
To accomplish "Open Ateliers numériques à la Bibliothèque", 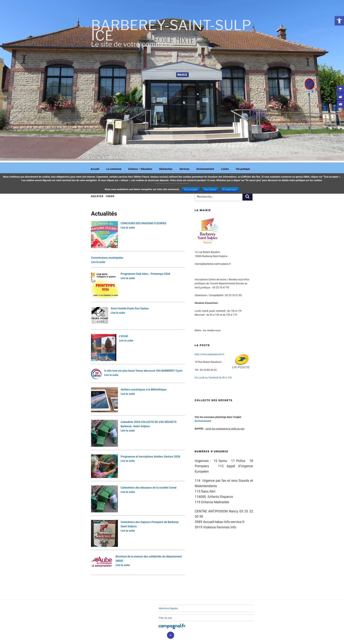I will [143, 390].
